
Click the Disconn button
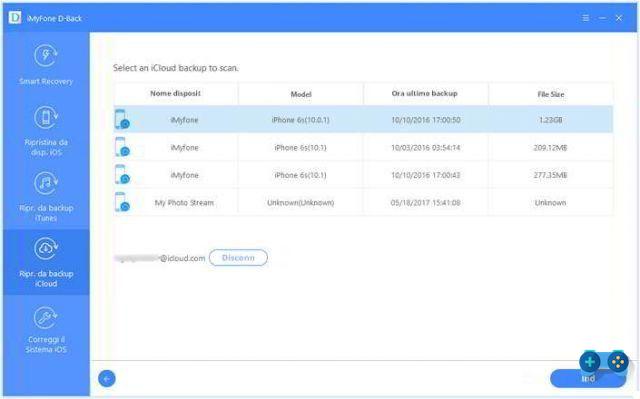point(238,258)
